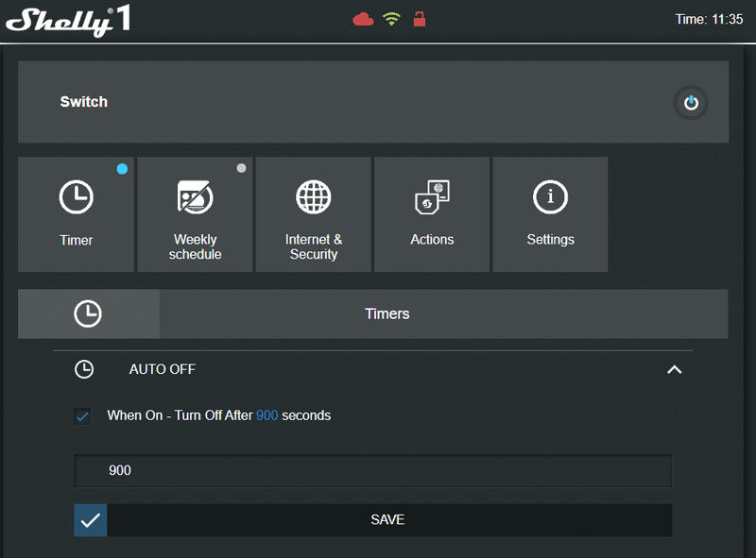Click the green WiFi signal icon
This screenshot has height=558, width=756.
[391, 19]
